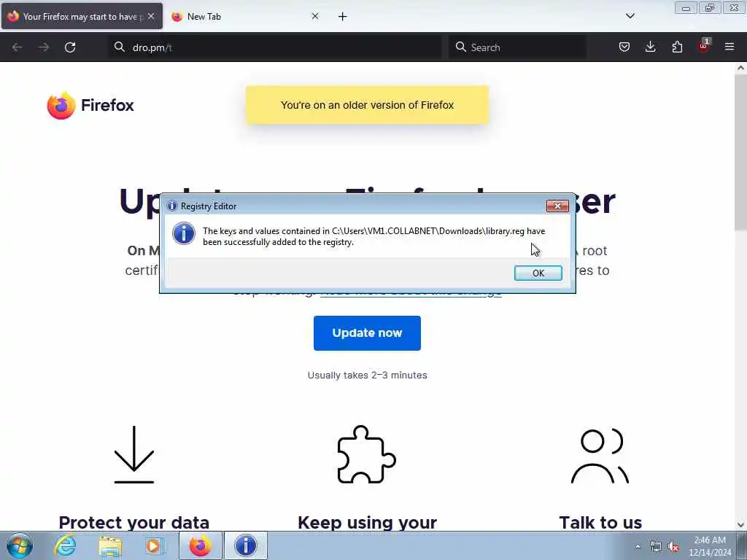Viewport: 747px width, 560px height.
Task: Open the Firefox hamburger menu
Action: [x=729, y=47]
